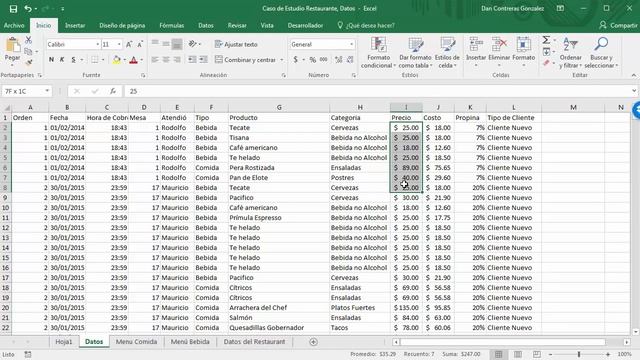The height and width of the screenshot is (360, 640).
Task: Apply the accounting dollar format
Action: (x=296, y=60)
